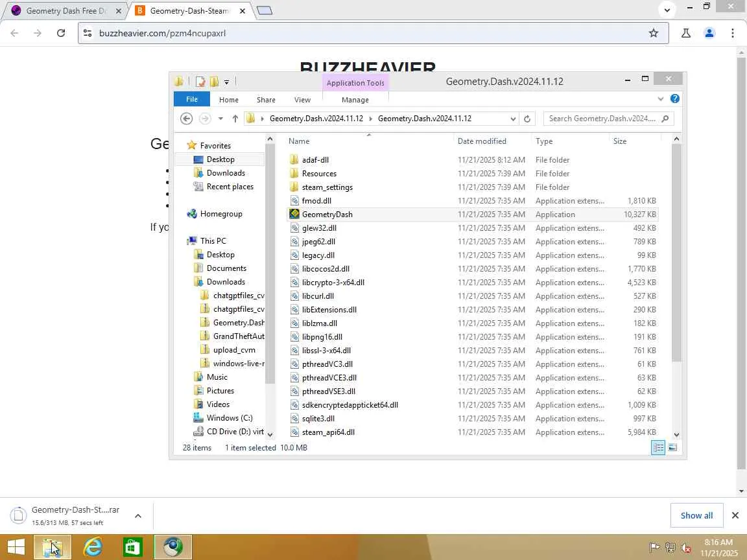The image size is (747, 560).
Task: Open the Share ribbon tab
Action: point(266,100)
